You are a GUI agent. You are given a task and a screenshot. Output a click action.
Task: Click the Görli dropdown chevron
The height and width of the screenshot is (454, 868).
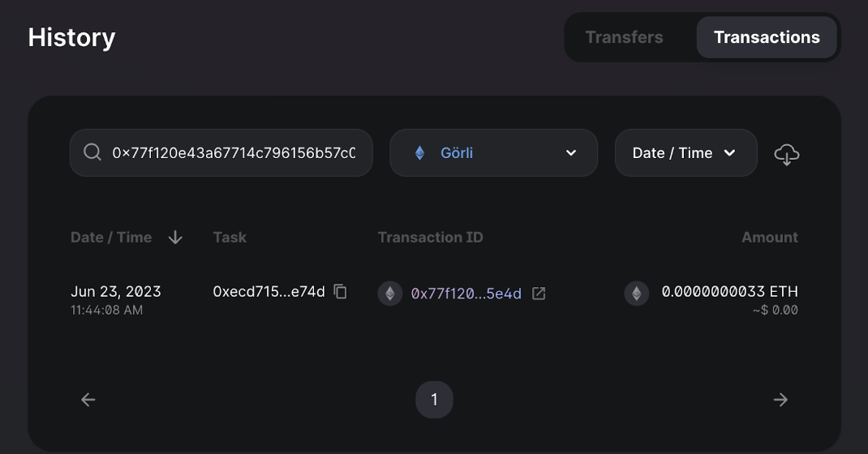click(x=570, y=153)
